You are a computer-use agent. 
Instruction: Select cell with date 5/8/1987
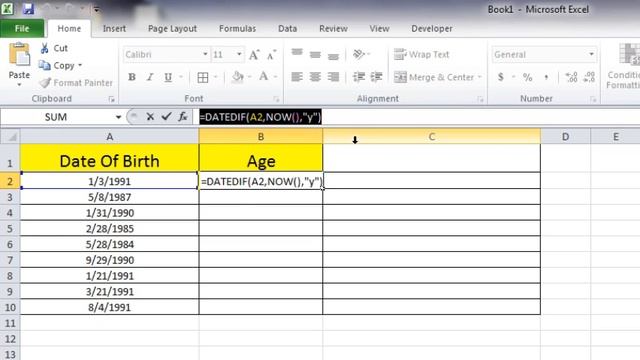tap(109, 197)
